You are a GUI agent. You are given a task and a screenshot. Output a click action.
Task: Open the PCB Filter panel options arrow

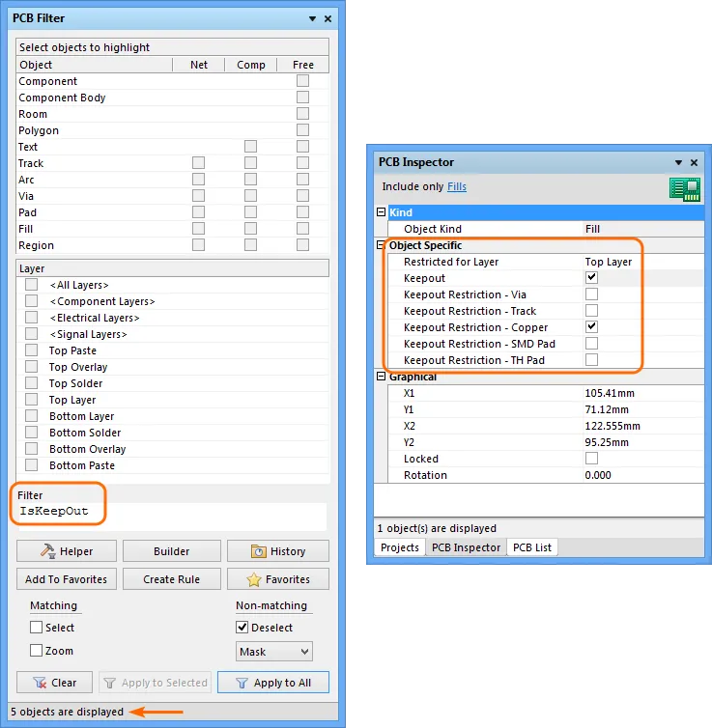313,19
